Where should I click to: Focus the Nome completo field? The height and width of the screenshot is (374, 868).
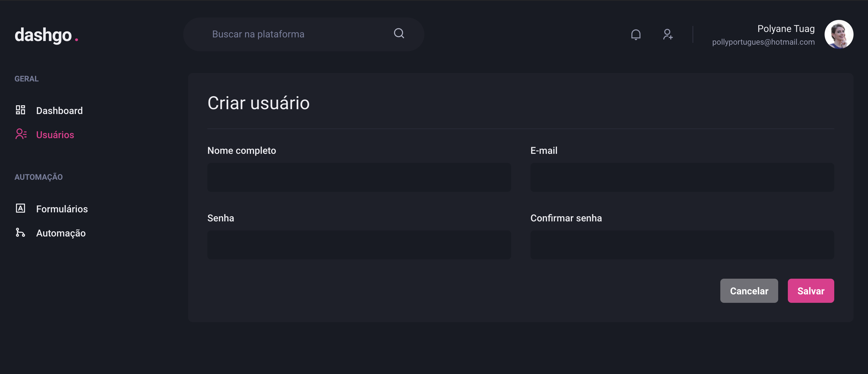point(359,177)
